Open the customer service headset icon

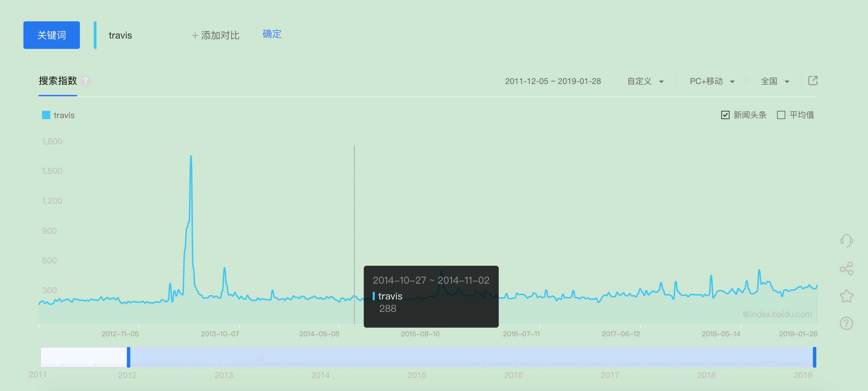[846, 241]
